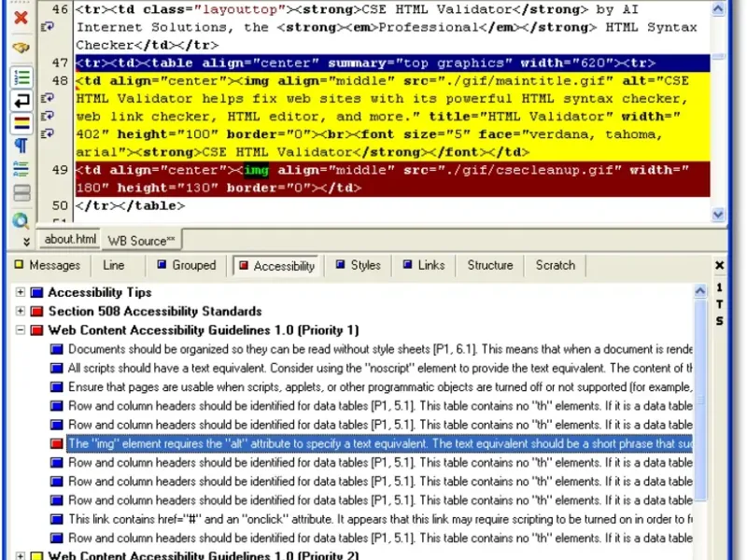Viewport: 747px width, 560px height.
Task: Expand the WCAG 1.0 Priority 2 node
Action: 20,555
